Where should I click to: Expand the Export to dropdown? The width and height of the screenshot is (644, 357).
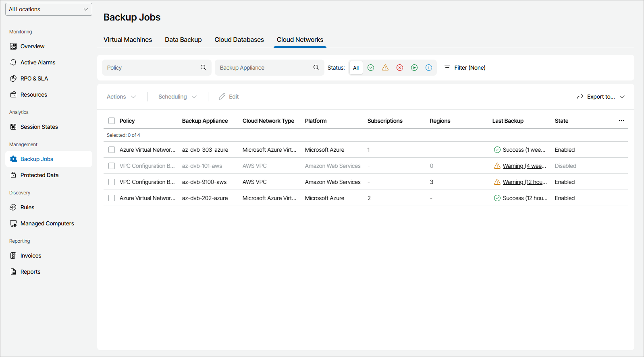601,97
